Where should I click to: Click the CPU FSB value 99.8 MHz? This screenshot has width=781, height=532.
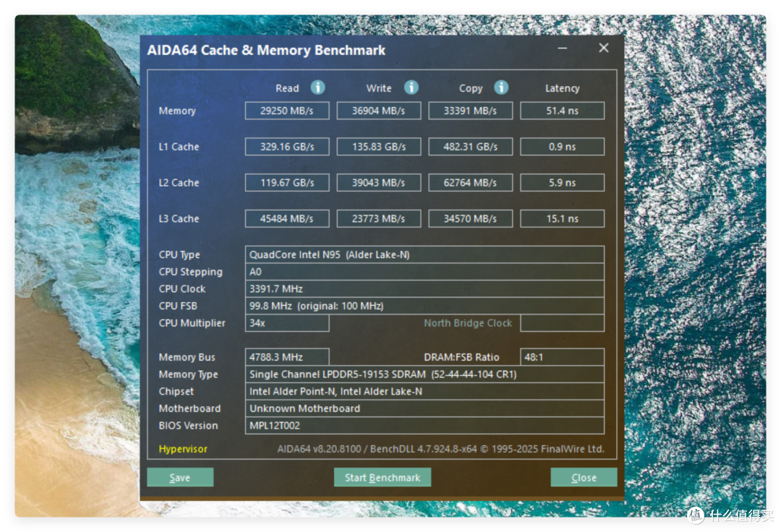[424, 306]
